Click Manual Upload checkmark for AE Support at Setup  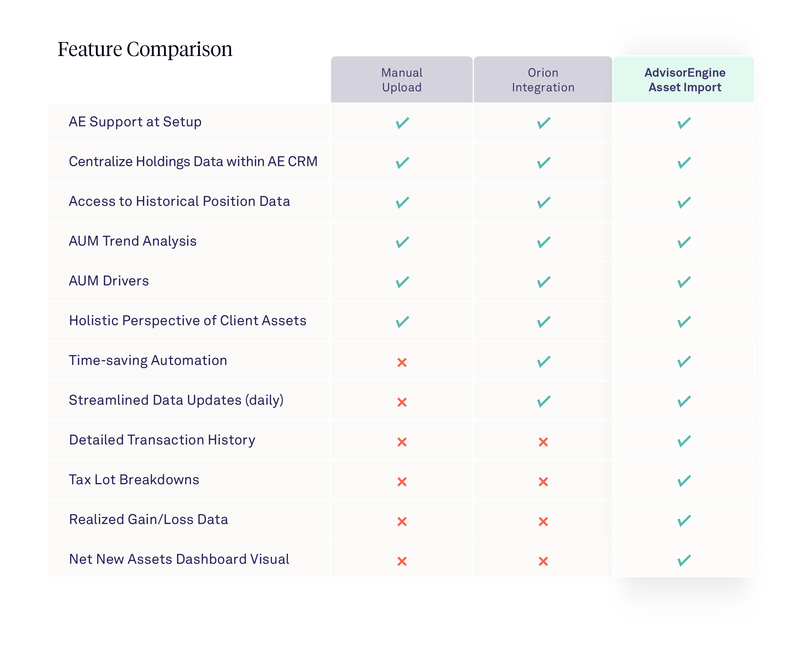(x=402, y=123)
